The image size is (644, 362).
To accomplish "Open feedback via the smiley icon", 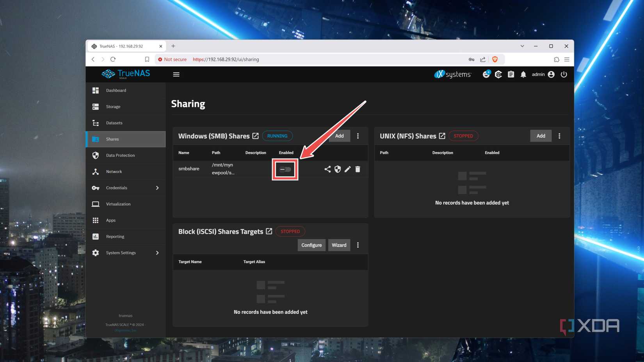I will (486, 74).
